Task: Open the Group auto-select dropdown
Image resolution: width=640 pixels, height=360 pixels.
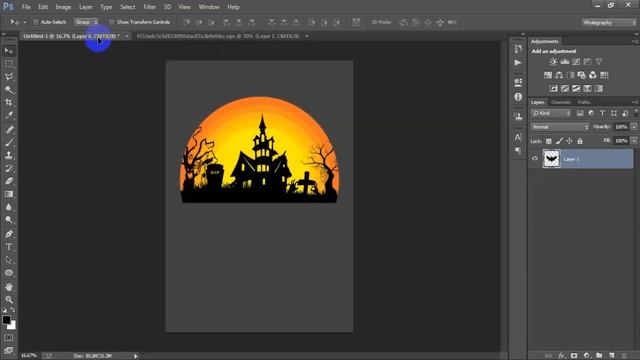Action: (86, 22)
